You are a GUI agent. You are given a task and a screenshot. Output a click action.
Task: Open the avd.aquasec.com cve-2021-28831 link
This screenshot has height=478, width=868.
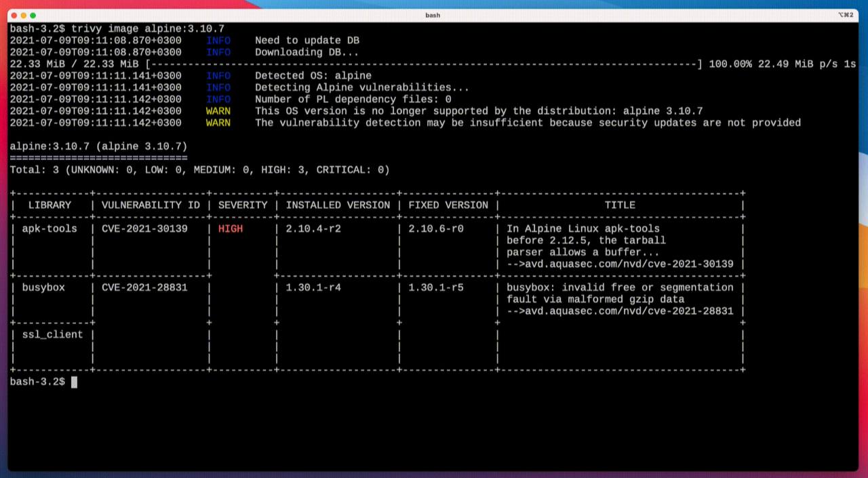tap(620, 311)
